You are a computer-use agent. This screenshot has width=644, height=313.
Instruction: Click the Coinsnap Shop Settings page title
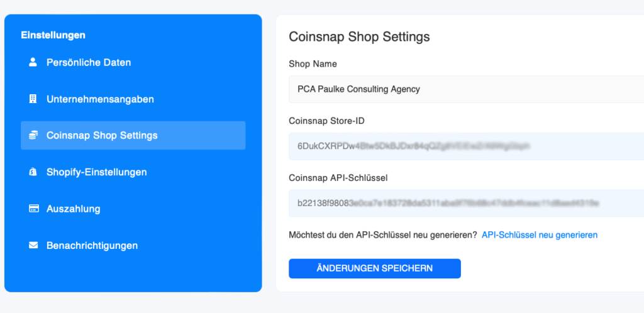click(359, 36)
